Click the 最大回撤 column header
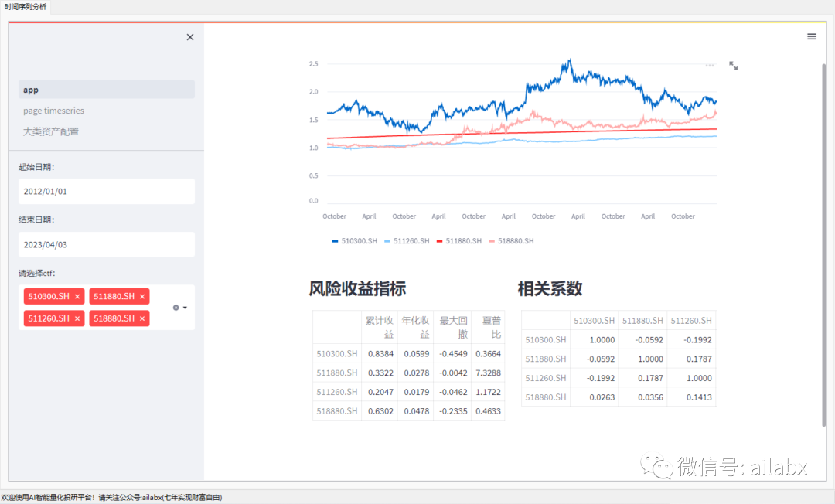The image size is (835, 504). 452,327
